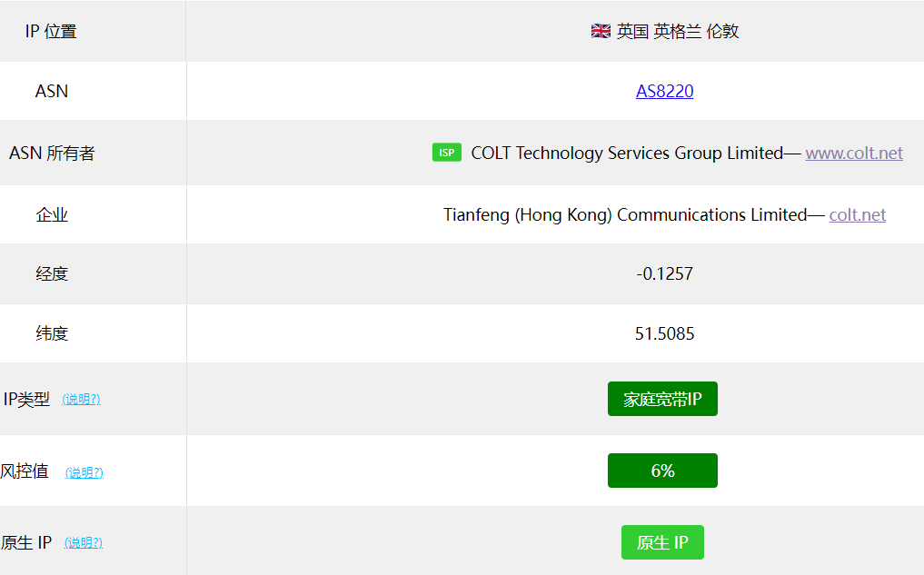924x575 pixels.
Task: Click the 说明 help link beside 原生 IP
Action: [84, 542]
